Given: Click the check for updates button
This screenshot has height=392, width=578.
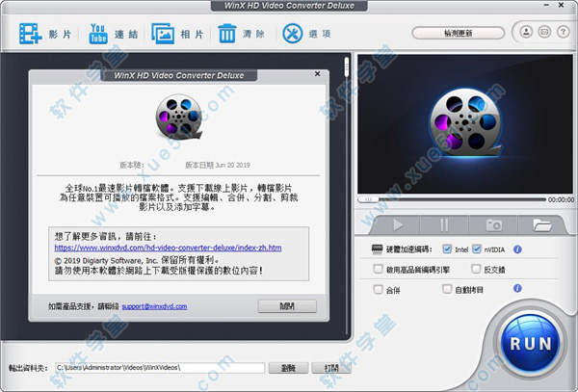Looking at the screenshot, I should [x=459, y=33].
